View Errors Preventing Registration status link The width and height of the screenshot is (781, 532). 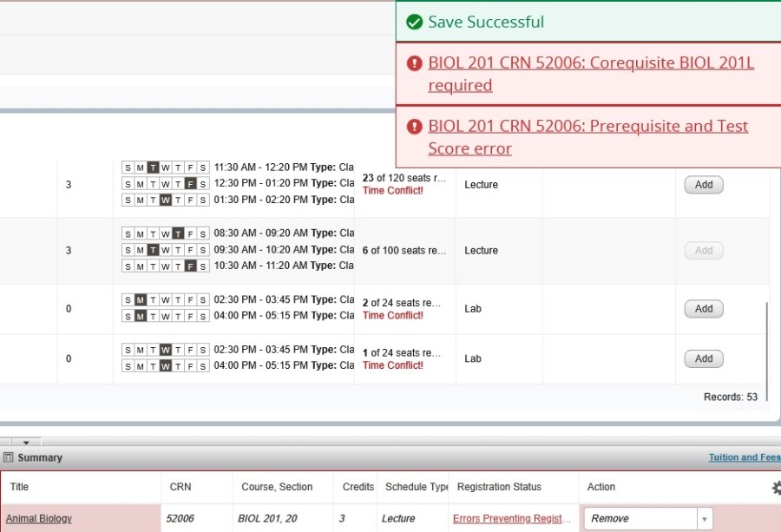point(512,519)
